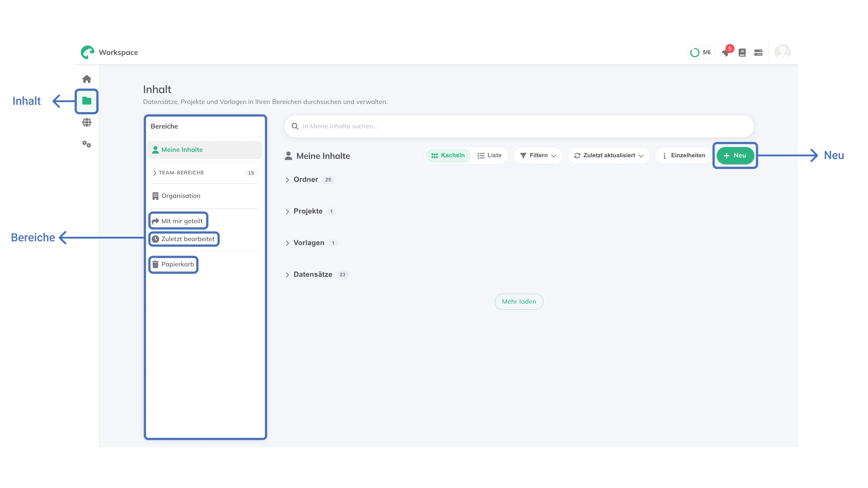The width and height of the screenshot is (868, 488).
Task: Load more items with Mehr laden
Action: point(519,301)
